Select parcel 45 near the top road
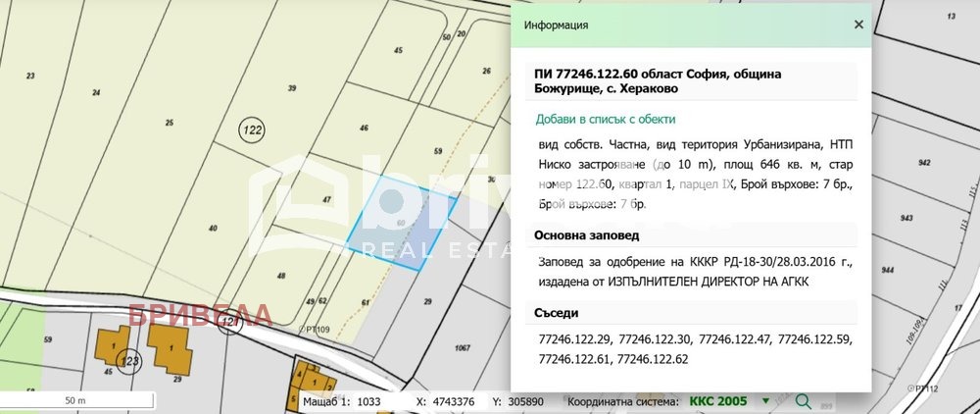 point(398,51)
